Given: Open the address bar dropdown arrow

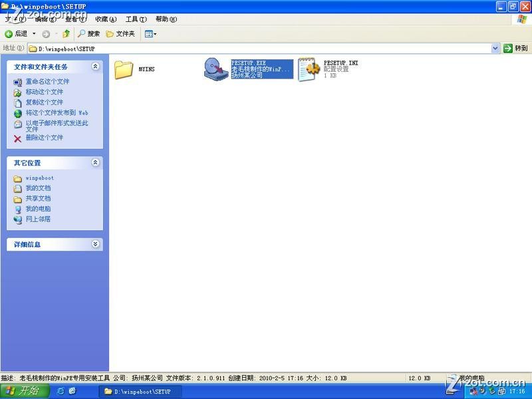Looking at the screenshot, I should coord(495,49).
